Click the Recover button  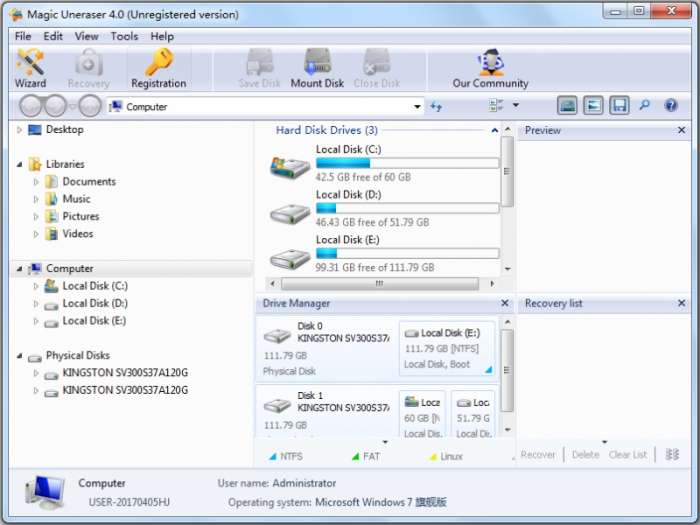pyautogui.click(x=538, y=454)
